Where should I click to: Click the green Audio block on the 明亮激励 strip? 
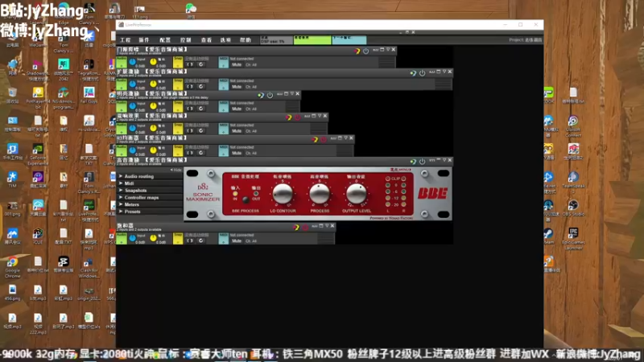pos(122,106)
